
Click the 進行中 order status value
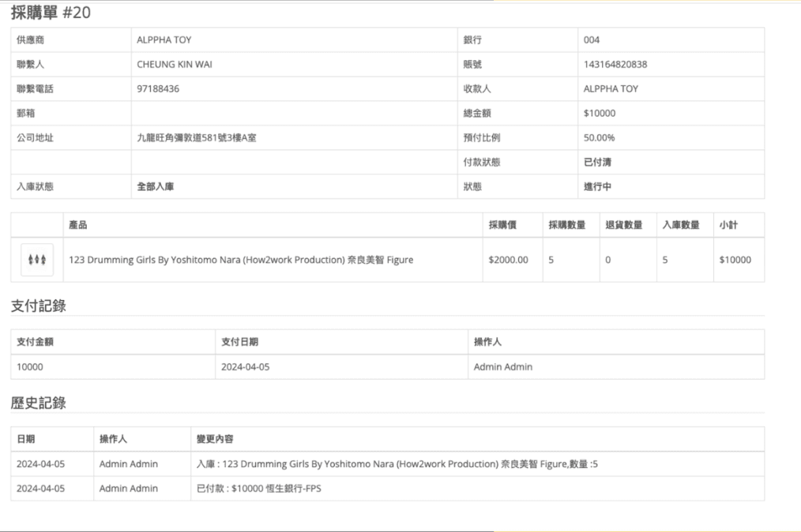coord(597,187)
